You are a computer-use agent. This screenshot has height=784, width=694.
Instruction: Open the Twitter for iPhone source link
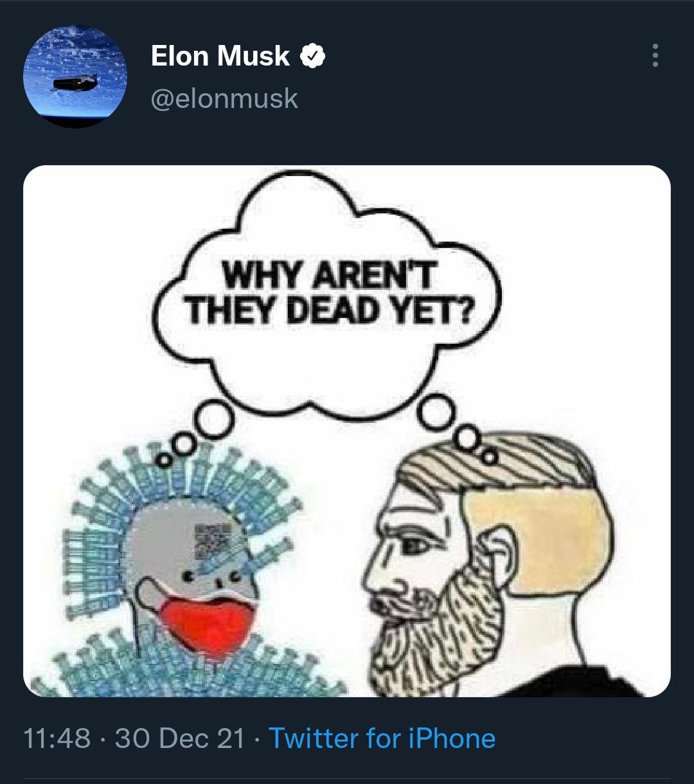(382, 738)
